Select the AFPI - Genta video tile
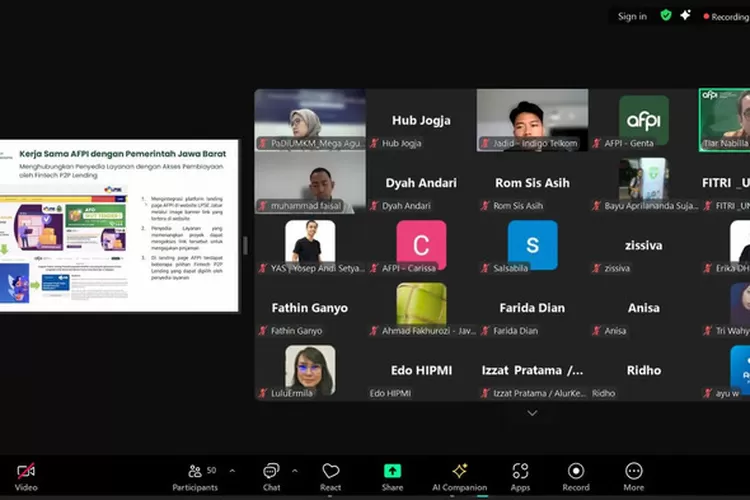This screenshot has height=500, width=750. coord(644,120)
